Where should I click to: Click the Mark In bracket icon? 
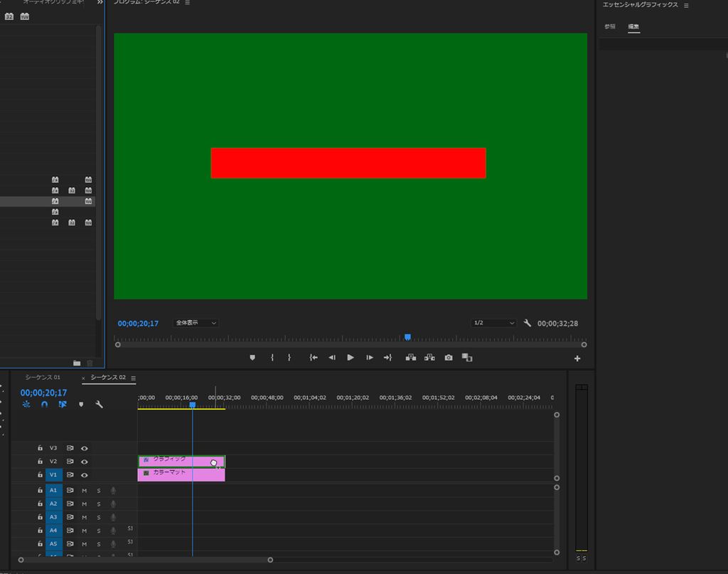coord(272,358)
